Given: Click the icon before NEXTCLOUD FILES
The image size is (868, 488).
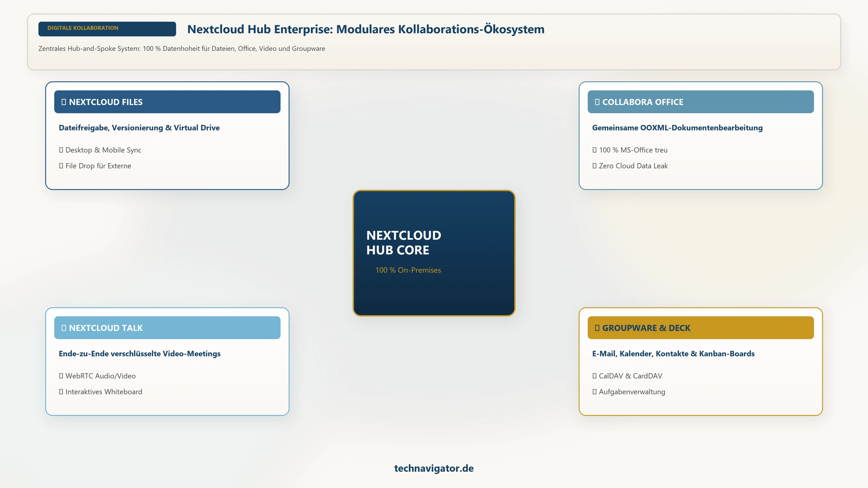Looking at the screenshot, I should [64, 102].
